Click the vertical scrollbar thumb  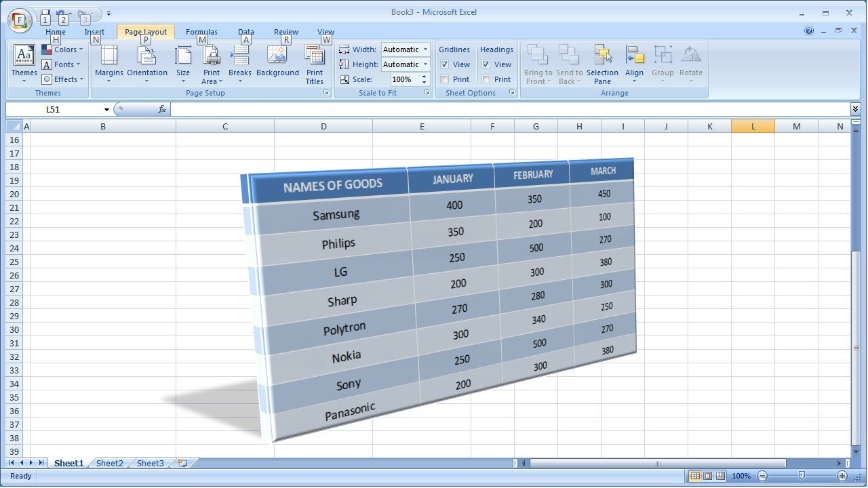855,348
